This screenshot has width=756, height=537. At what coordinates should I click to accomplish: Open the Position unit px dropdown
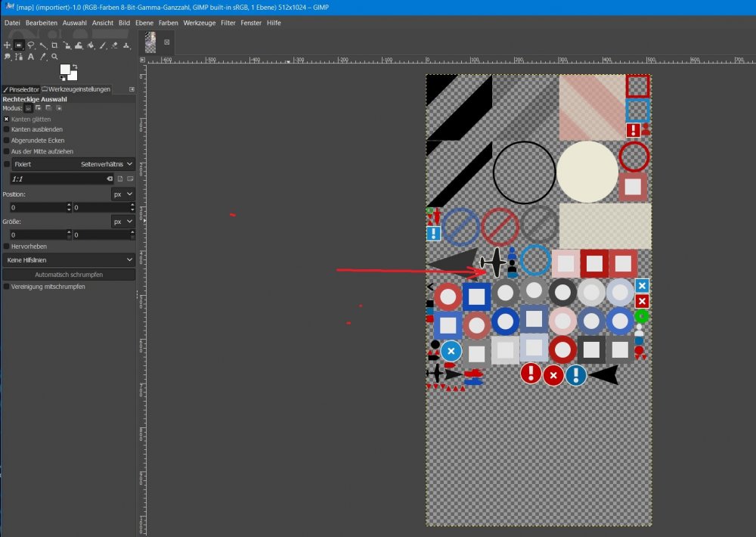click(122, 194)
